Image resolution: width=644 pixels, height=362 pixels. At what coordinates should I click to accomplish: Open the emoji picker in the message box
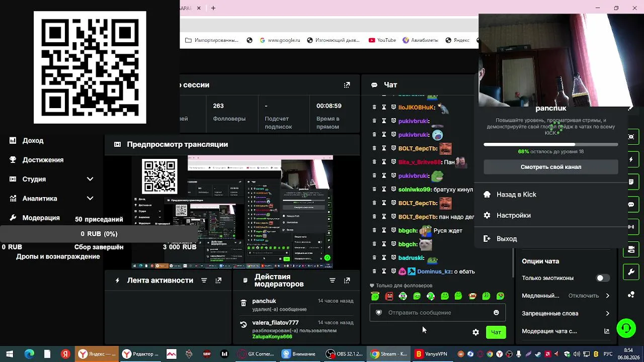[x=496, y=313]
